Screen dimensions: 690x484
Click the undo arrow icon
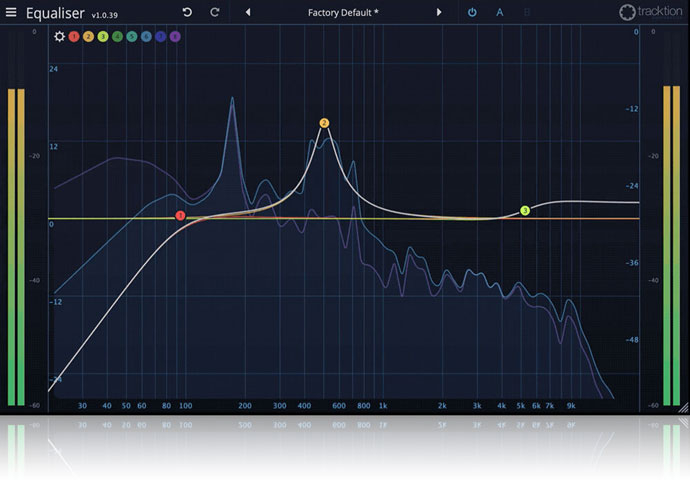[187, 13]
